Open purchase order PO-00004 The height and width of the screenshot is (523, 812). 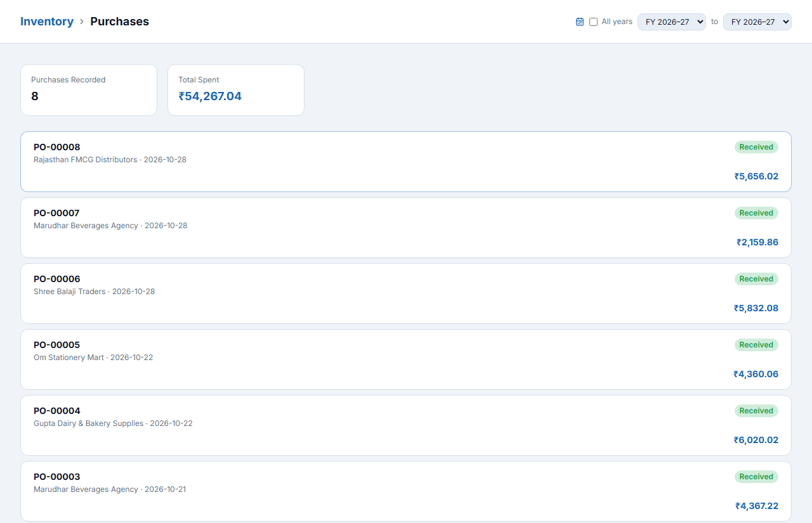(406, 425)
